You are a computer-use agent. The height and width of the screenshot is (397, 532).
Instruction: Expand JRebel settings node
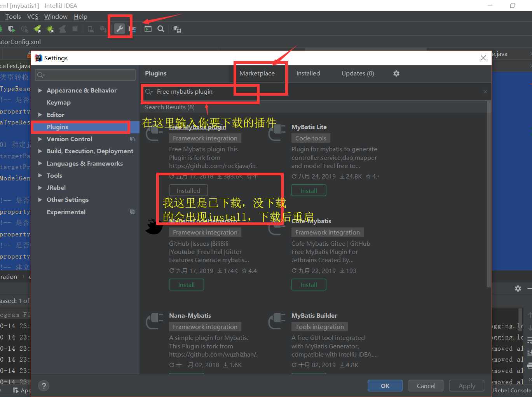coord(40,187)
